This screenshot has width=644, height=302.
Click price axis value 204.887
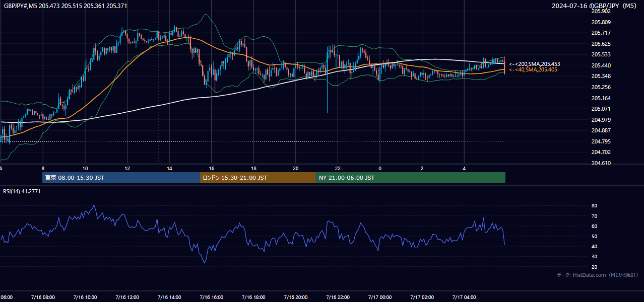click(x=601, y=130)
